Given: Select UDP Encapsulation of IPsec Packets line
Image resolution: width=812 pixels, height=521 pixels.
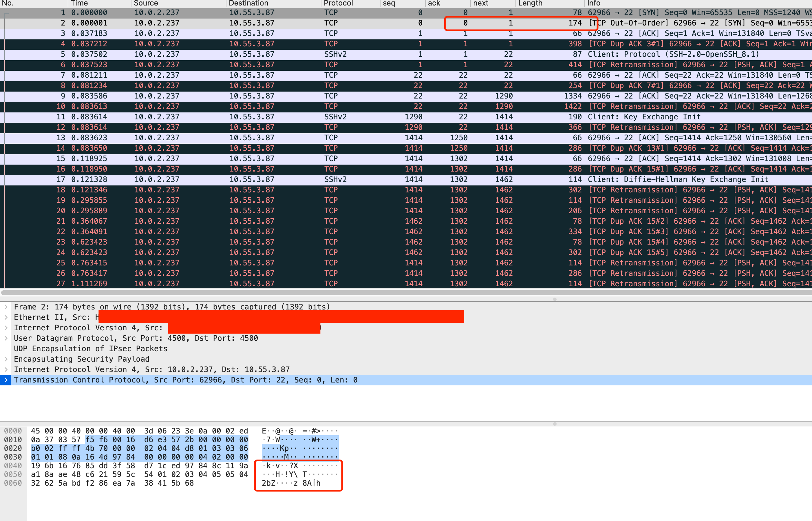Looking at the screenshot, I should (91, 349).
